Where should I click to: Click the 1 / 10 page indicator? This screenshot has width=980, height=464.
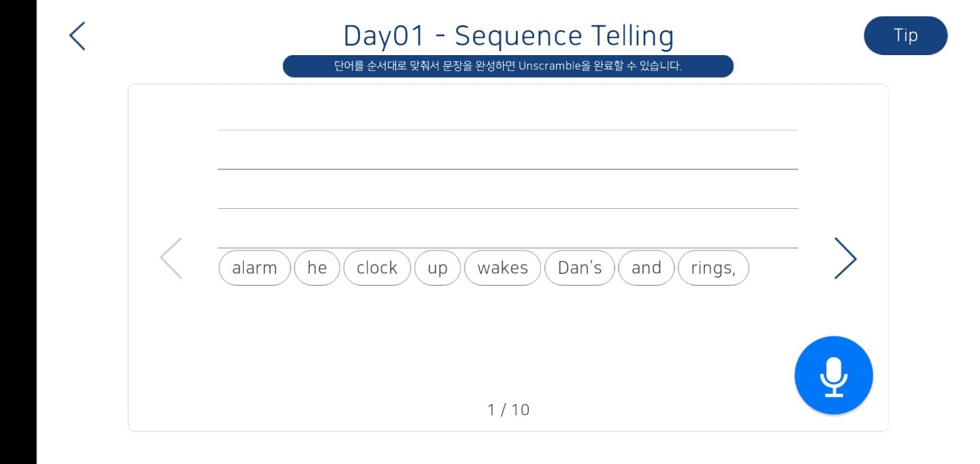508,410
